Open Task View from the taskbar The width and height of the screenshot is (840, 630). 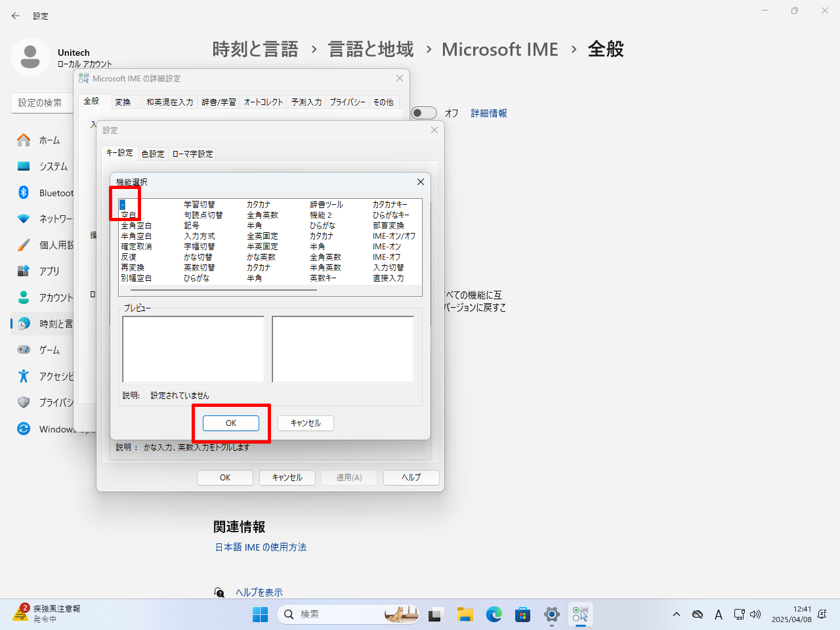436,614
